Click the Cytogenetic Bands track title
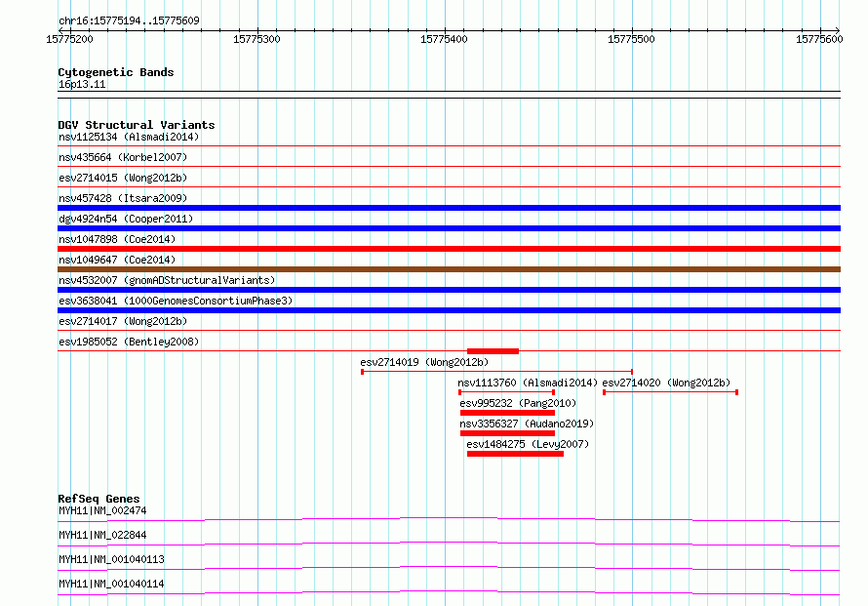 coord(116,72)
